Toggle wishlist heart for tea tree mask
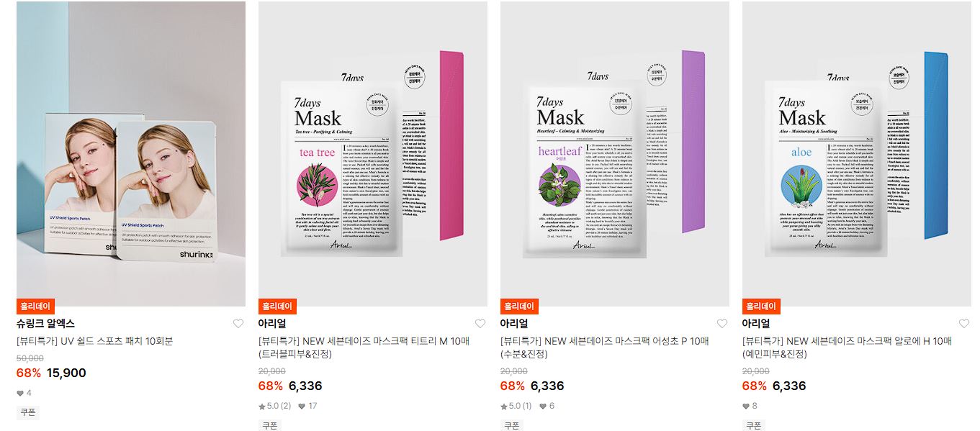 480,324
